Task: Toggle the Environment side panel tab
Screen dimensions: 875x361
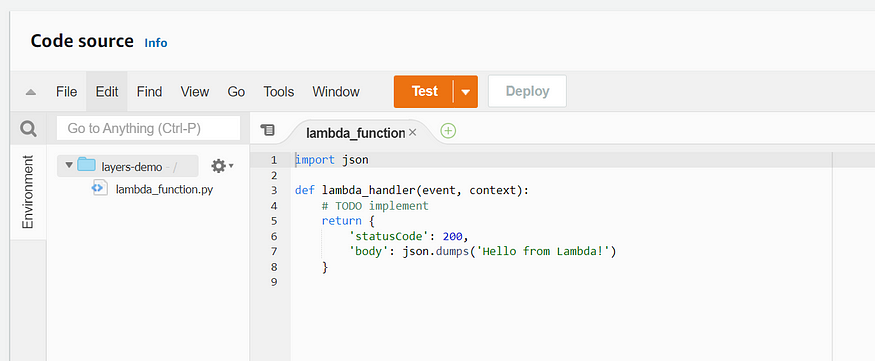Action: (x=28, y=192)
